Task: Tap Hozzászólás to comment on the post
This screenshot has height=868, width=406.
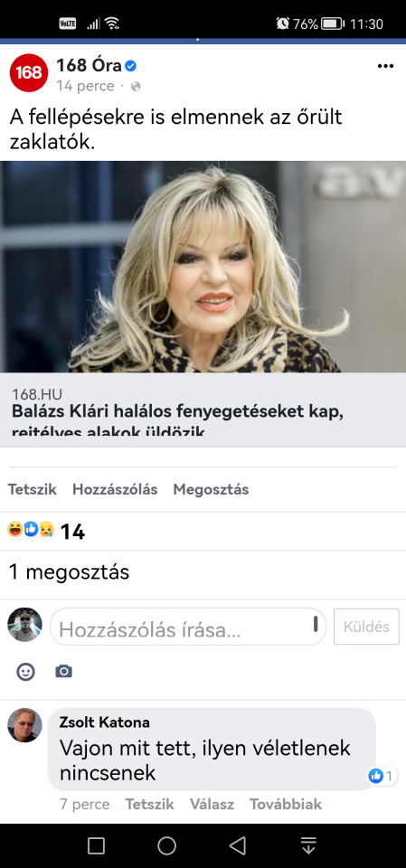Action: pyautogui.click(x=115, y=489)
